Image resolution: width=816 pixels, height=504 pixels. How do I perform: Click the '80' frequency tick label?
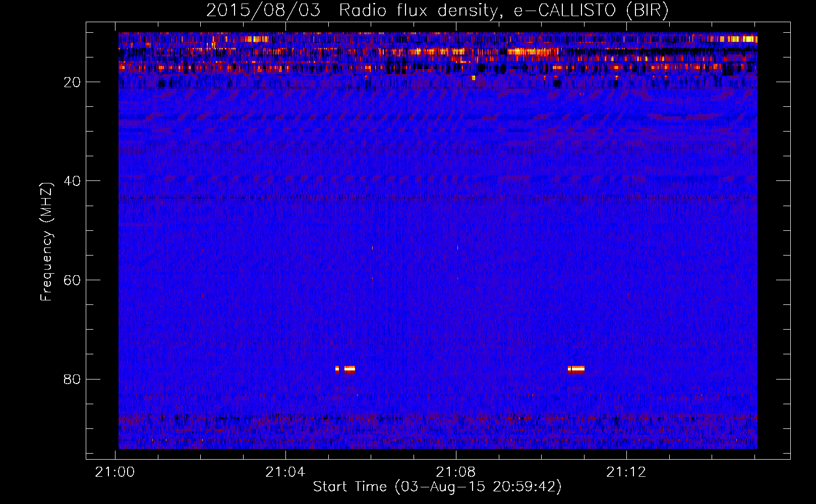72,379
